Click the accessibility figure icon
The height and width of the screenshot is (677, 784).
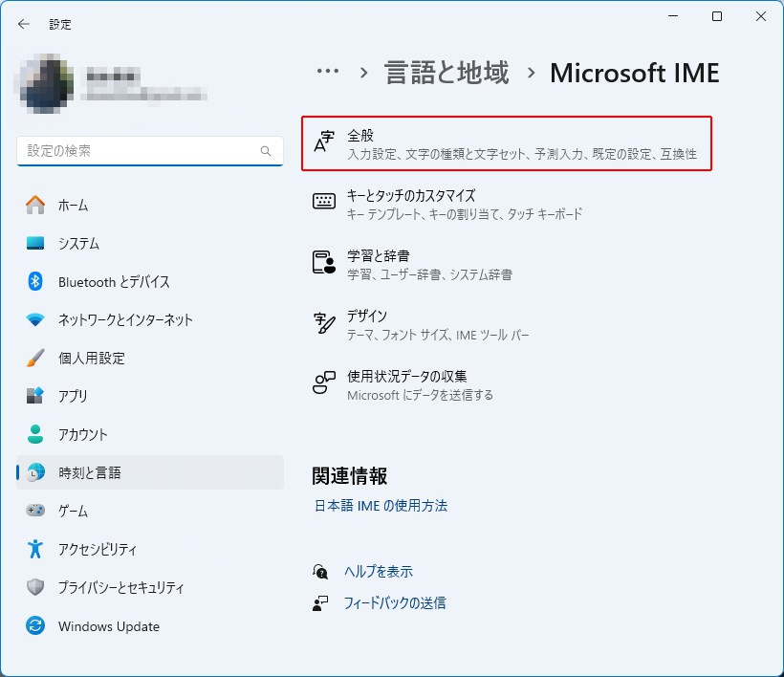tap(35, 549)
